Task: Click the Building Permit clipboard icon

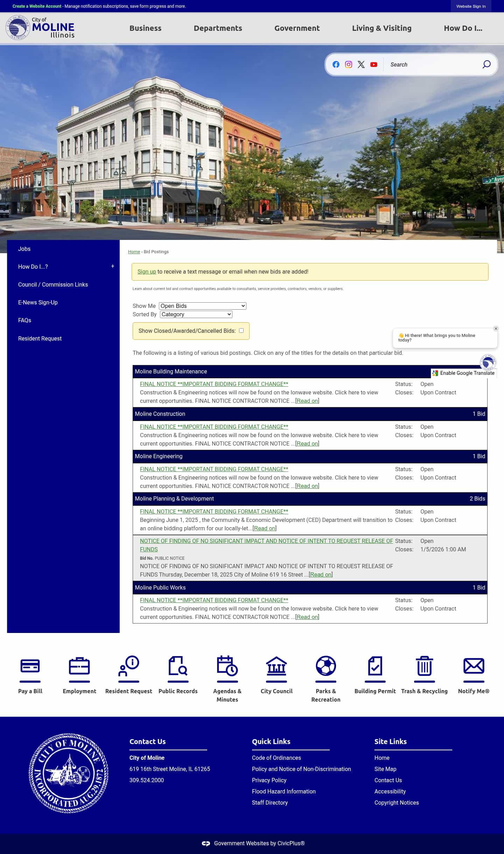Action: coord(375,666)
